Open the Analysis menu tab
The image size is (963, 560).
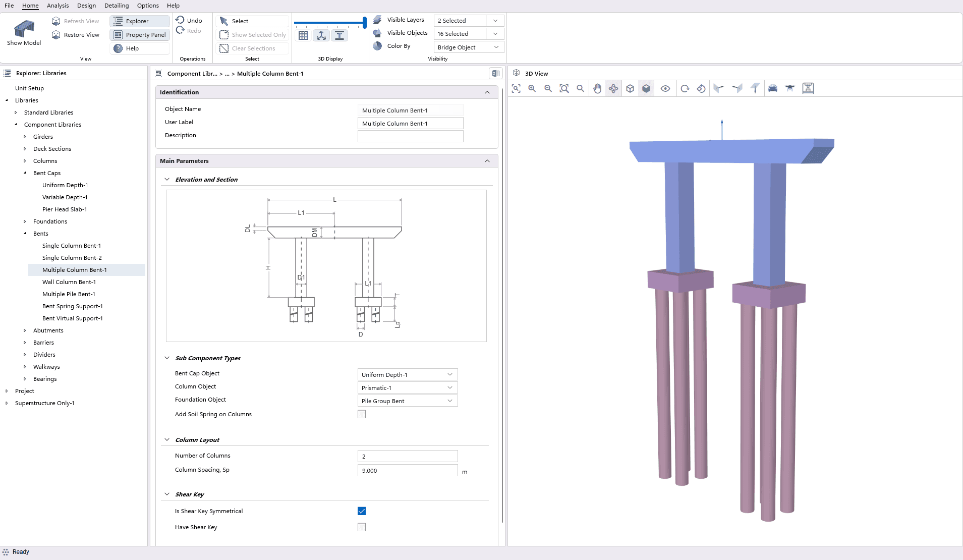(x=58, y=6)
